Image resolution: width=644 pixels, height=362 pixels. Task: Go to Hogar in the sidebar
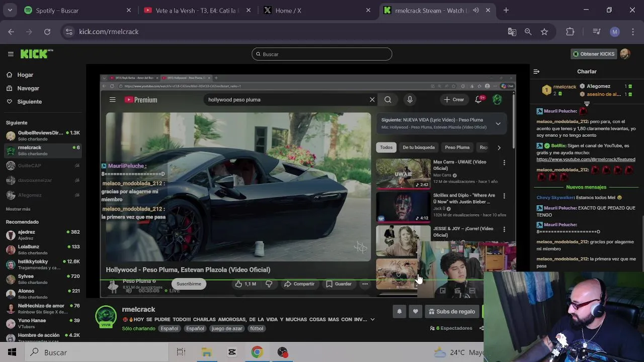(x=25, y=75)
